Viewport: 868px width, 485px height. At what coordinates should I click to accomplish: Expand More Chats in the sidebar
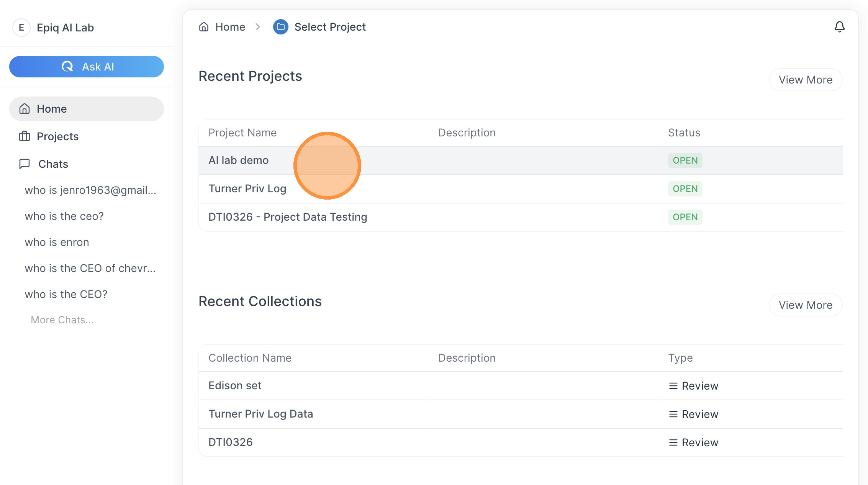[62, 320]
